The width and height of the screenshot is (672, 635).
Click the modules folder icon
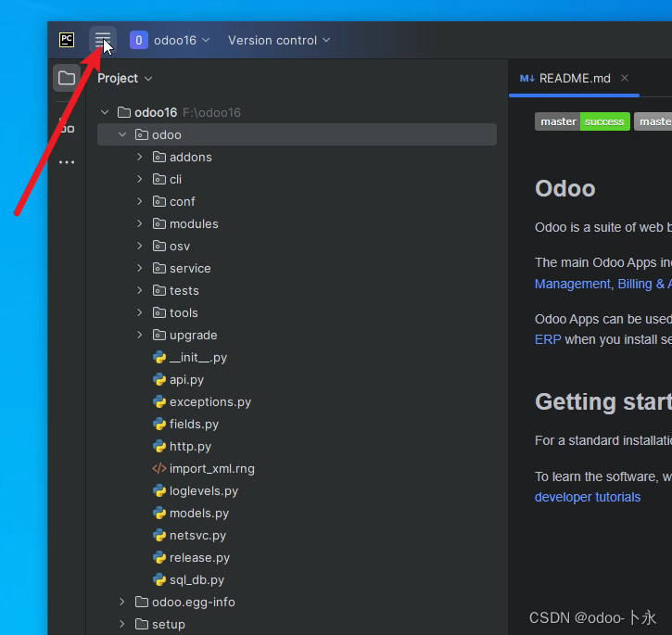[159, 223]
